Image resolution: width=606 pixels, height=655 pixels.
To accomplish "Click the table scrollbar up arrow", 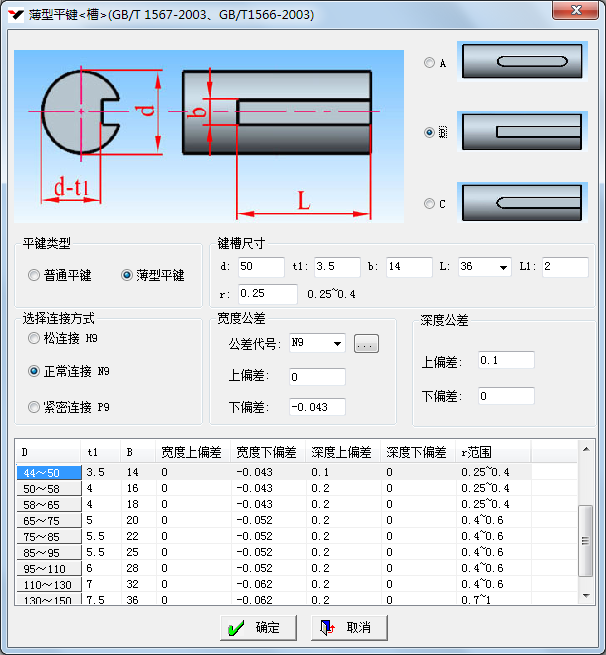I will (x=586, y=449).
